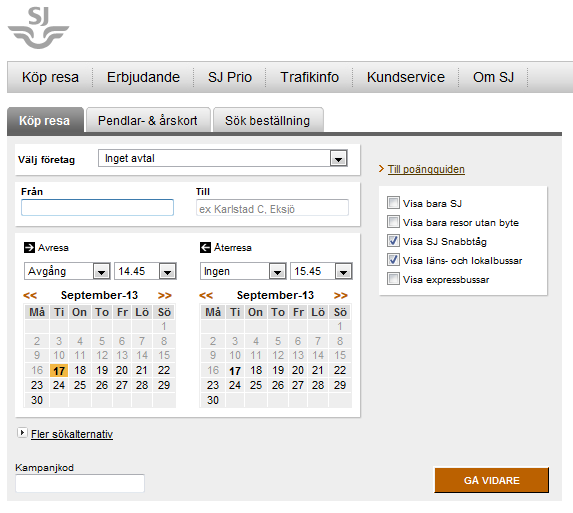Enable Visa bara SJ checkbox
This screenshot has height=513, width=573.
393,202
